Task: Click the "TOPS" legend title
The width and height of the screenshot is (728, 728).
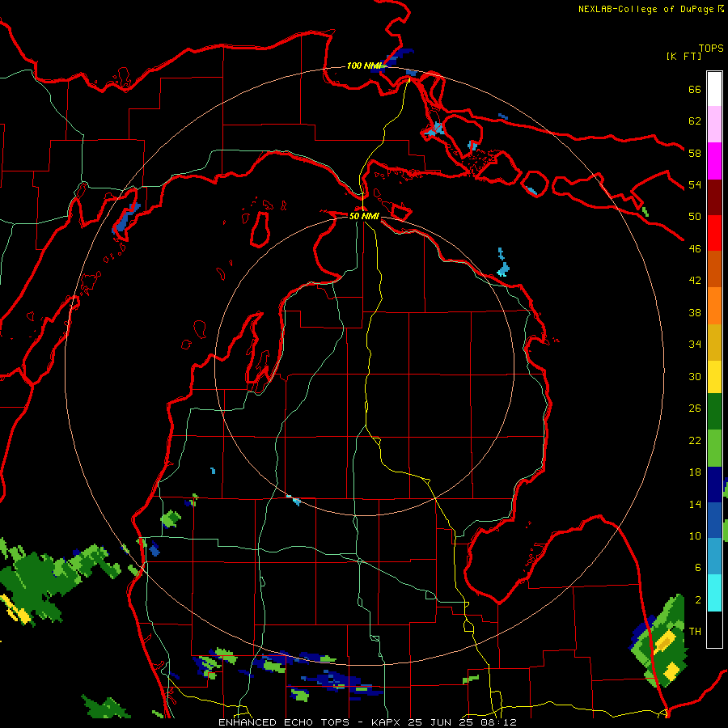Action: tap(711, 49)
